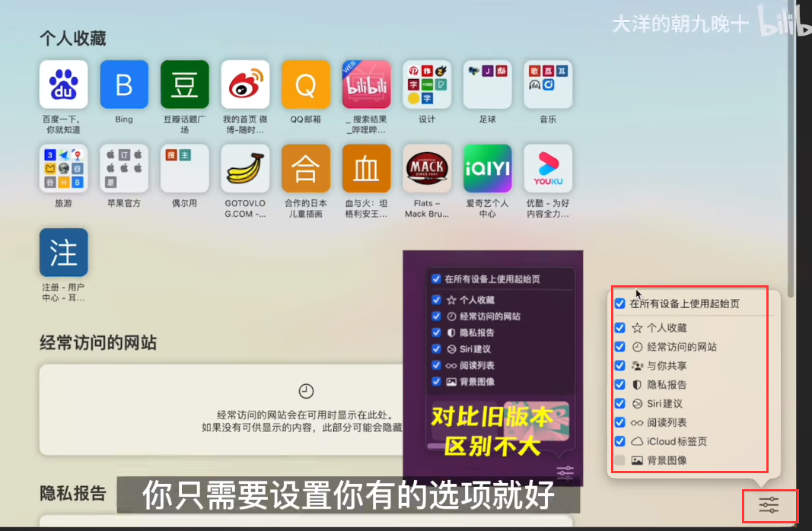Open the Flats – Mack Brush favorite

click(x=427, y=168)
